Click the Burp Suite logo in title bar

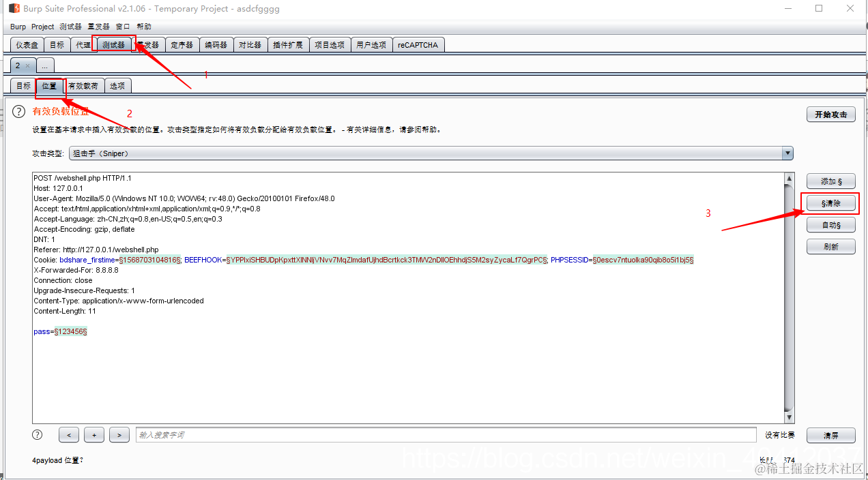pos(14,9)
